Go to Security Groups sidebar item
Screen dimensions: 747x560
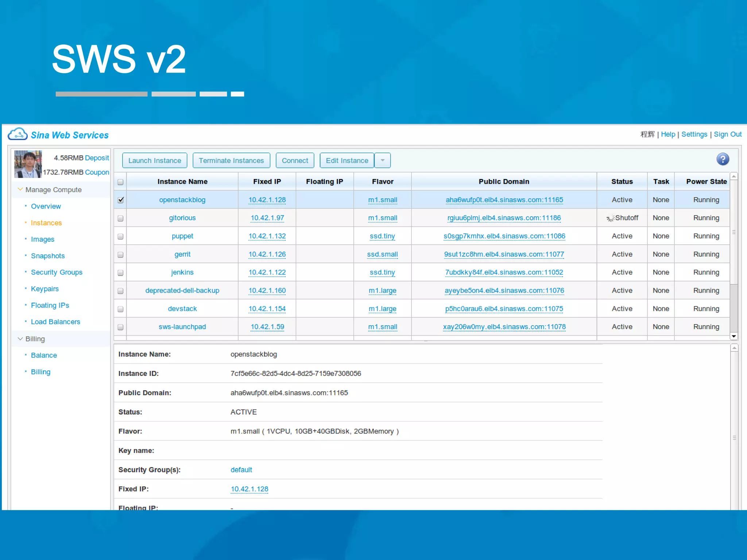pyautogui.click(x=57, y=272)
